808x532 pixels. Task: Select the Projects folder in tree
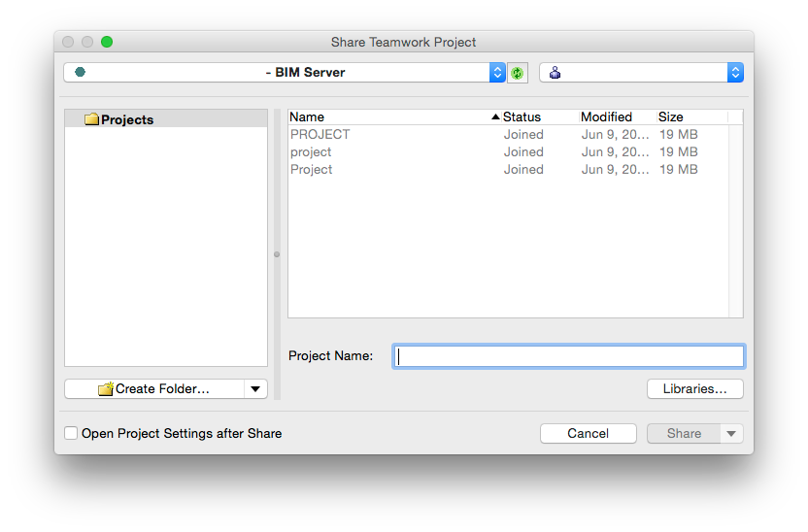click(166, 119)
